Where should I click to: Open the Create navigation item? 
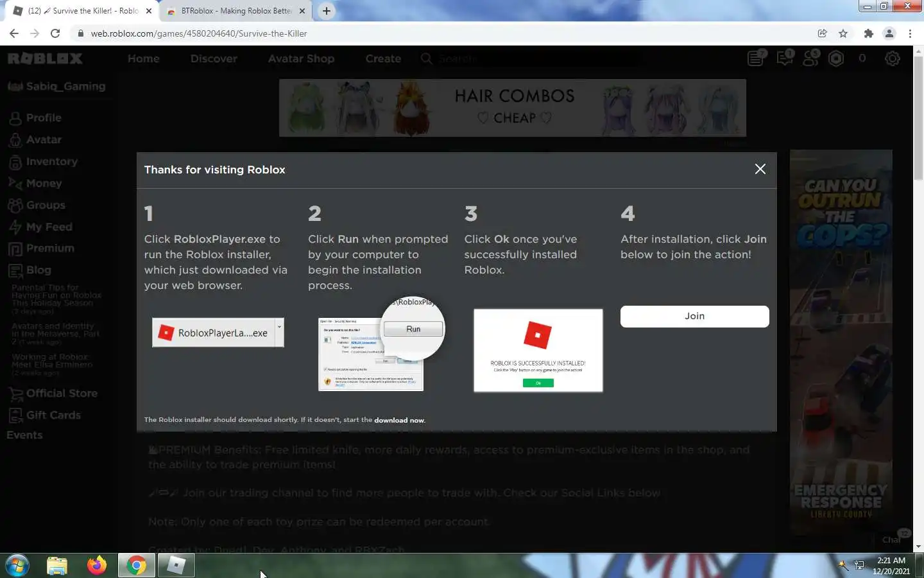(x=383, y=58)
